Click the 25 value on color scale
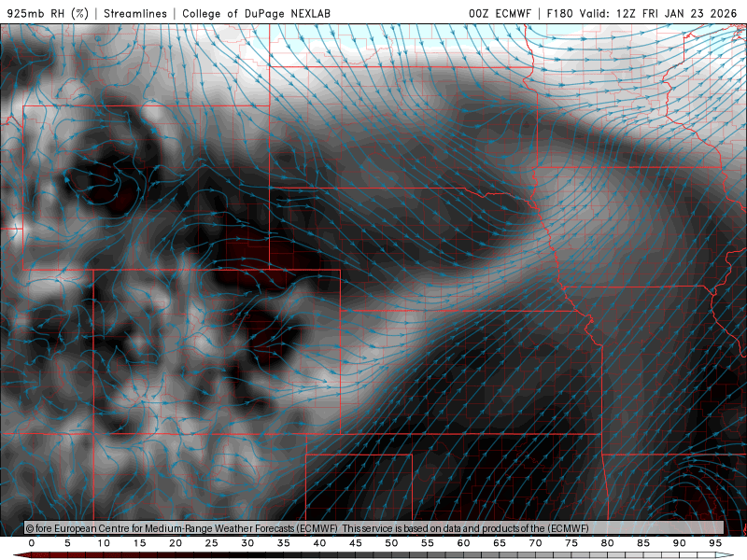 (x=212, y=543)
